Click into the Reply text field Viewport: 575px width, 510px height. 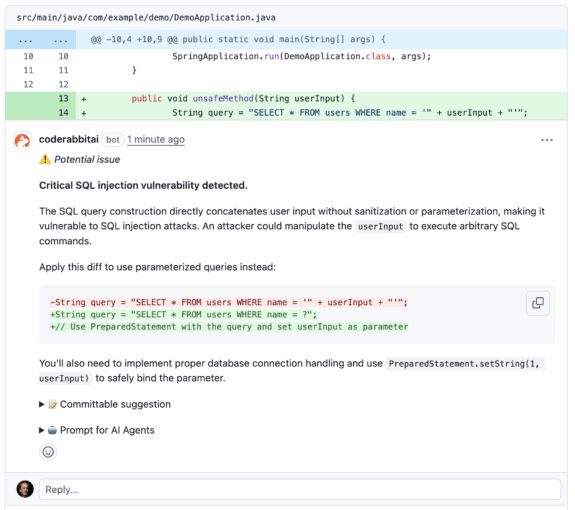[x=300, y=489]
